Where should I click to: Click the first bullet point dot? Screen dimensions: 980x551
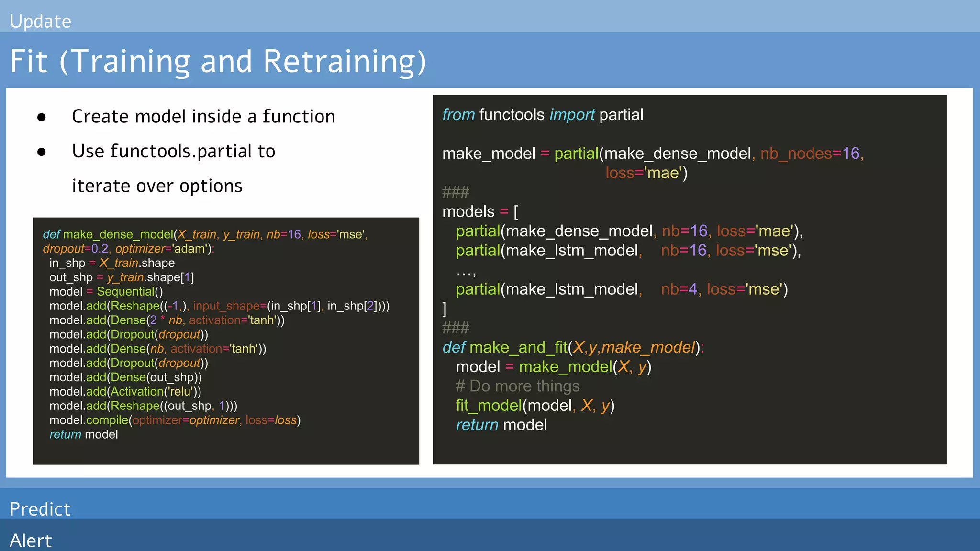(x=42, y=117)
